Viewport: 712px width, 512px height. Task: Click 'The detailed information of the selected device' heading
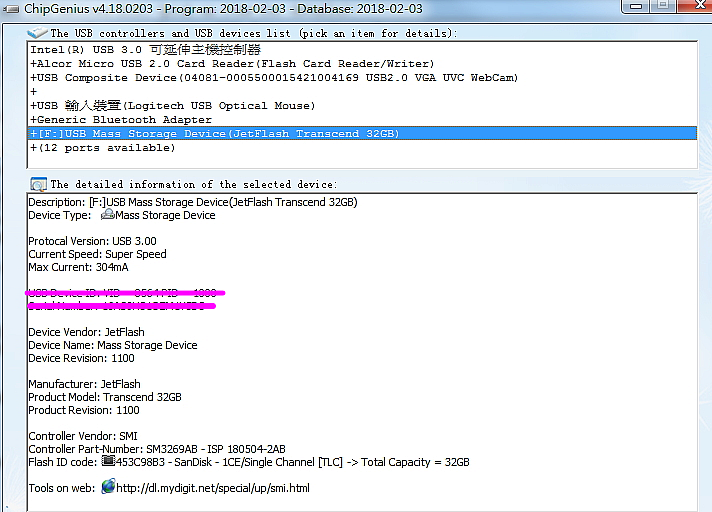(x=194, y=185)
